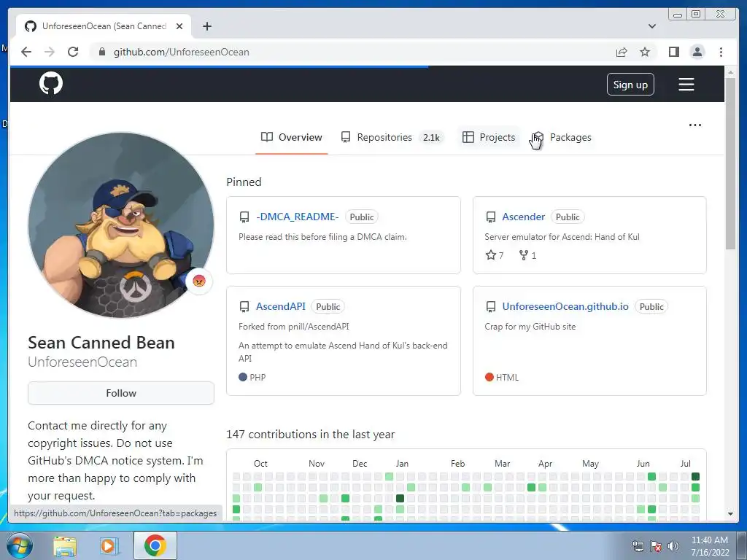The image size is (747, 560).
Task: Click the 2.1k repositories count badge
Action: (431, 138)
